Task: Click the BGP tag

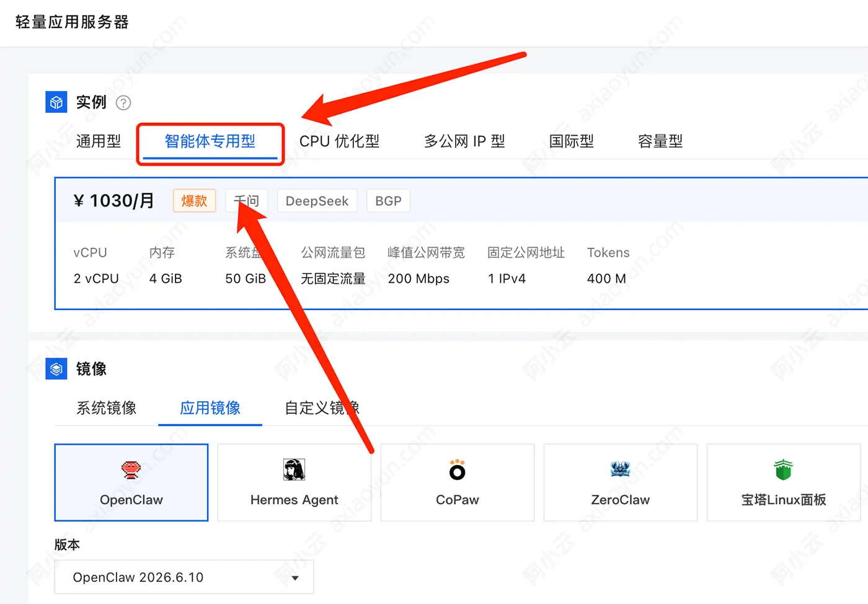Action: click(388, 201)
